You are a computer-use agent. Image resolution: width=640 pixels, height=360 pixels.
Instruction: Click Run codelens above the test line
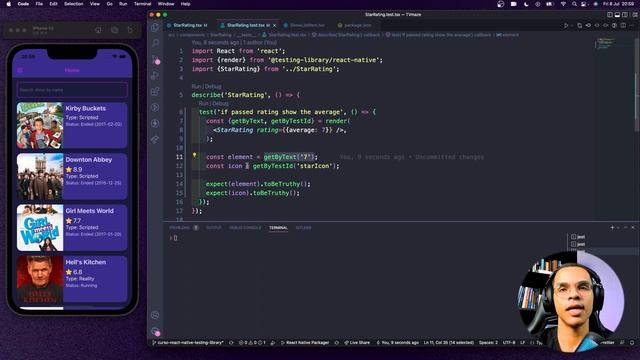(203, 104)
